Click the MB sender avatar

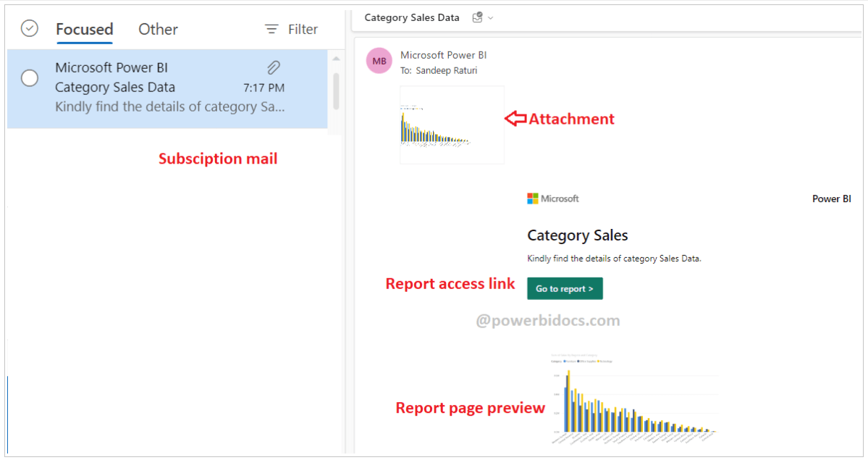[379, 61]
